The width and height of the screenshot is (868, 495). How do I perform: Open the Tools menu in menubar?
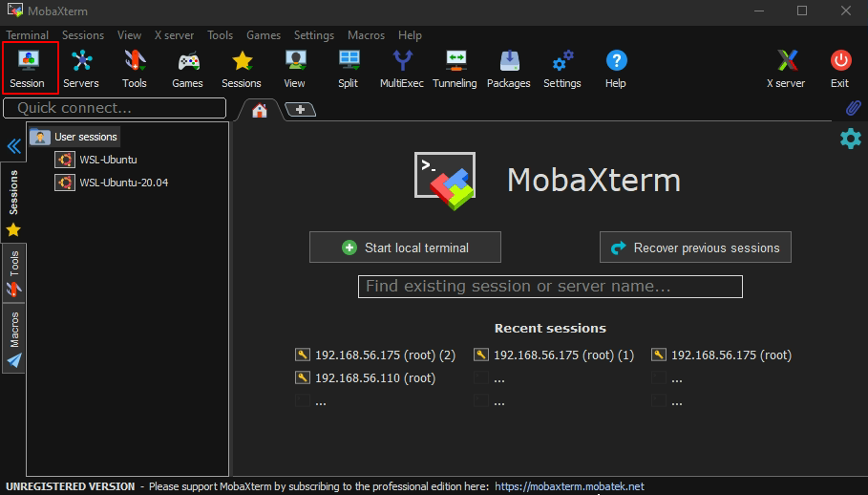pyautogui.click(x=220, y=35)
